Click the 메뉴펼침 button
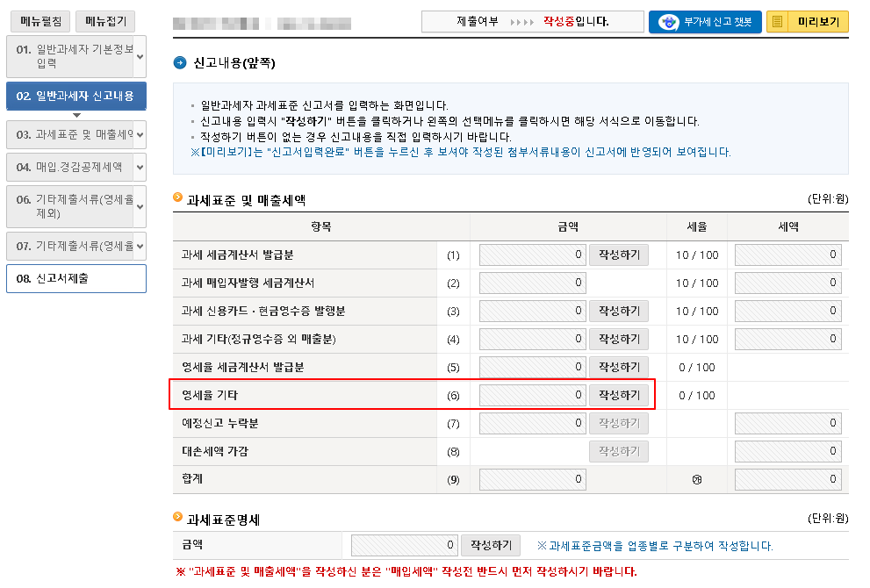Viewport: 870px width, 588px height. pyautogui.click(x=41, y=22)
